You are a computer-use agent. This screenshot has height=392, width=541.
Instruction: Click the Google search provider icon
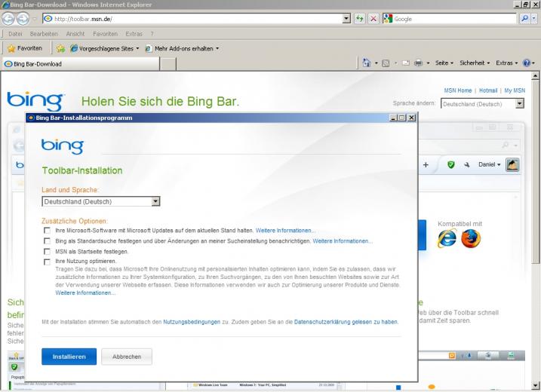(388, 19)
